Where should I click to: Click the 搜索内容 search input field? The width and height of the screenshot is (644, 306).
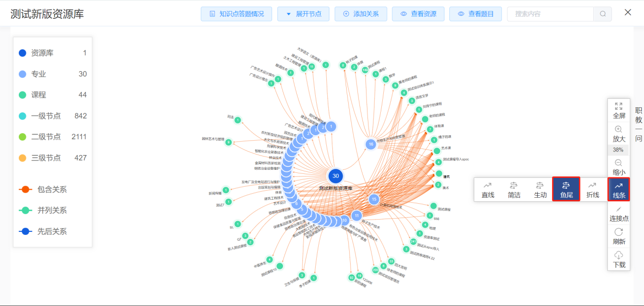550,14
